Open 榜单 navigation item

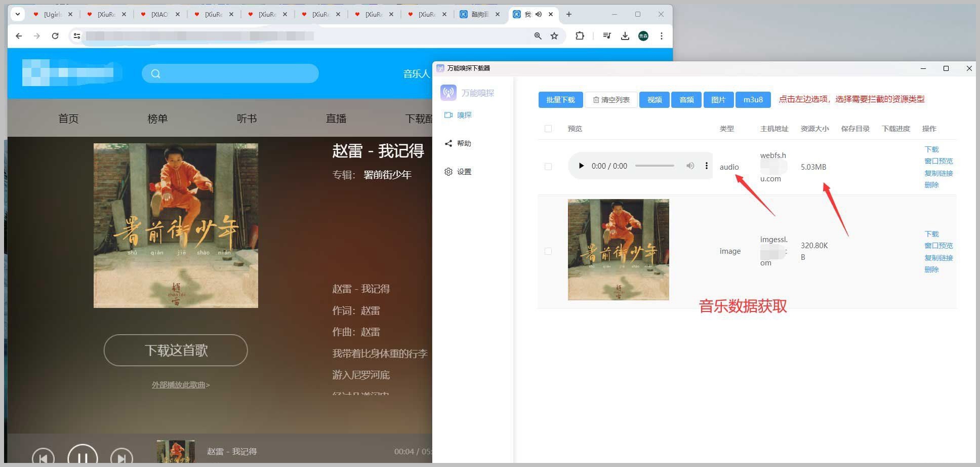pos(157,119)
